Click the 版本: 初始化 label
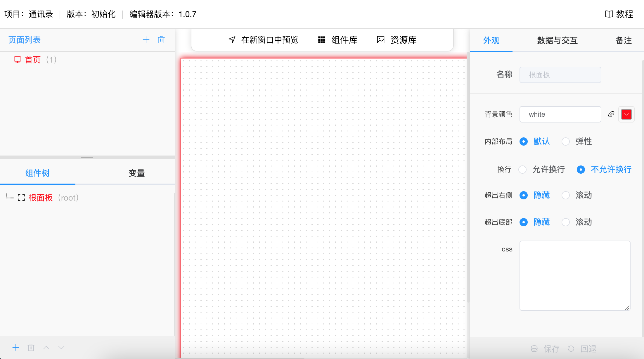This screenshot has width=644, height=359. pyautogui.click(x=91, y=14)
